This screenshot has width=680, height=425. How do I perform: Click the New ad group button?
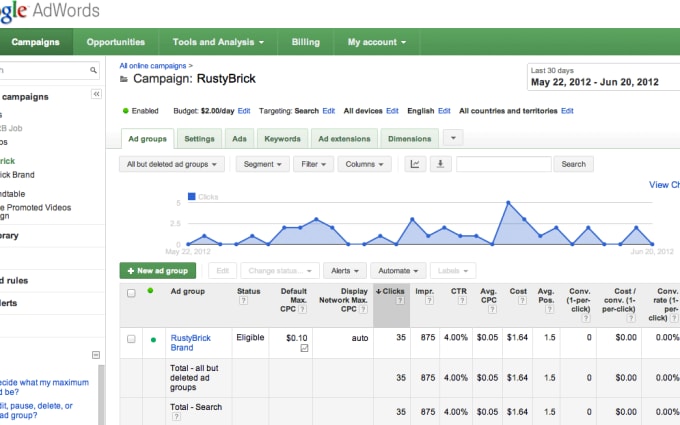(x=157, y=271)
